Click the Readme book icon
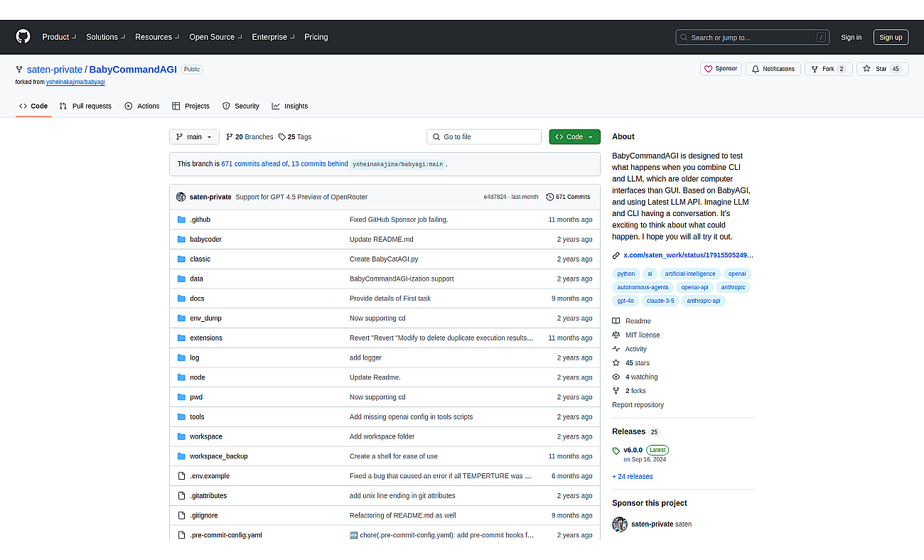Viewport: 924px width, 560px height. click(x=616, y=321)
